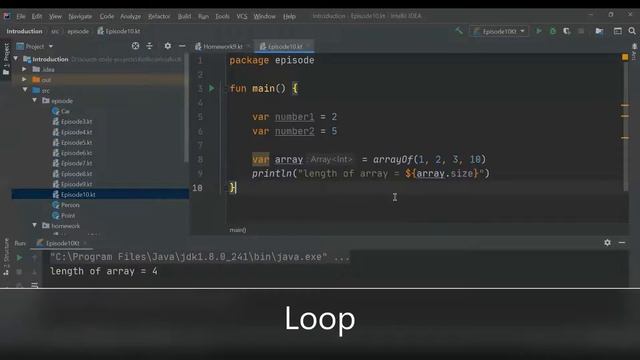Open the View menu
This screenshot has height=360, width=640.
[x=55, y=16]
